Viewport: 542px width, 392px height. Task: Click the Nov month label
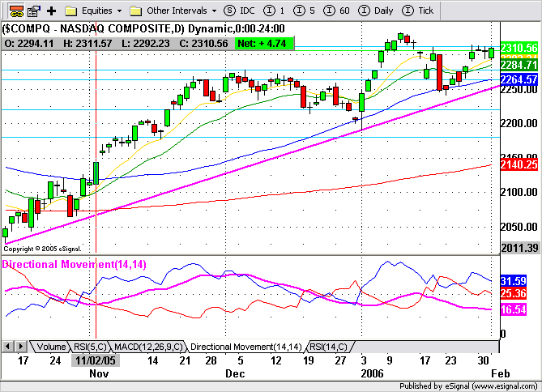click(99, 373)
